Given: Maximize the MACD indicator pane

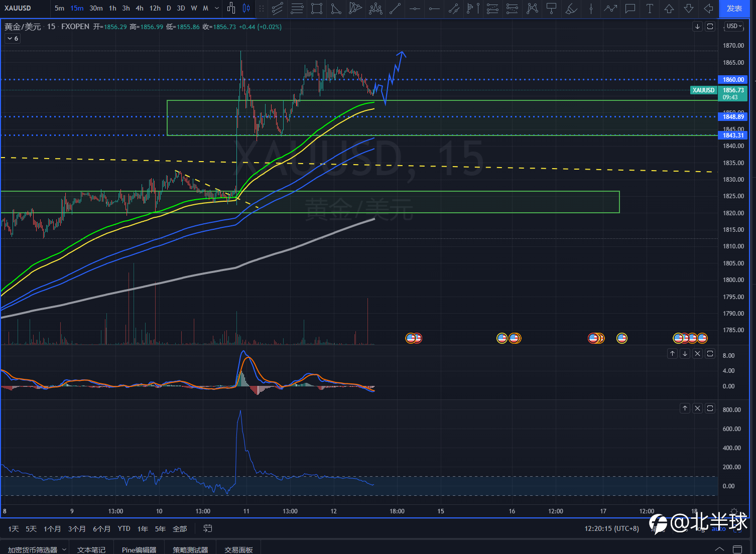Looking at the screenshot, I should 710,354.
